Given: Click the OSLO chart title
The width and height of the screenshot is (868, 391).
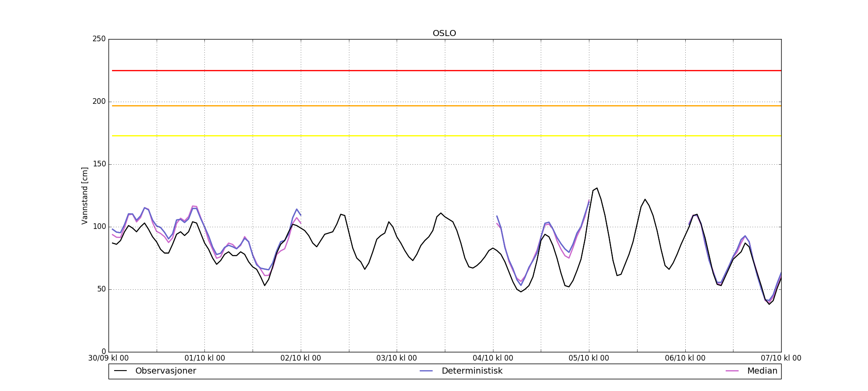Looking at the screenshot, I should (x=444, y=33).
